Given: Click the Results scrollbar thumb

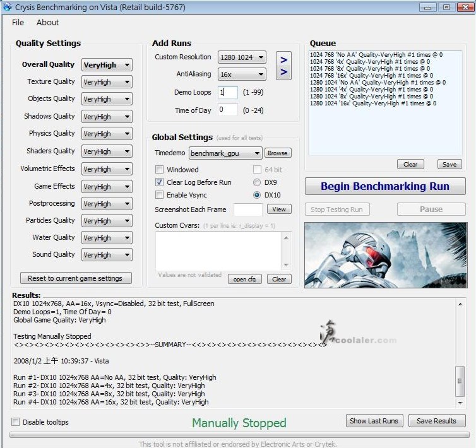Looking at the screenshot, I should pyautogui.click(x=460, y=381).
